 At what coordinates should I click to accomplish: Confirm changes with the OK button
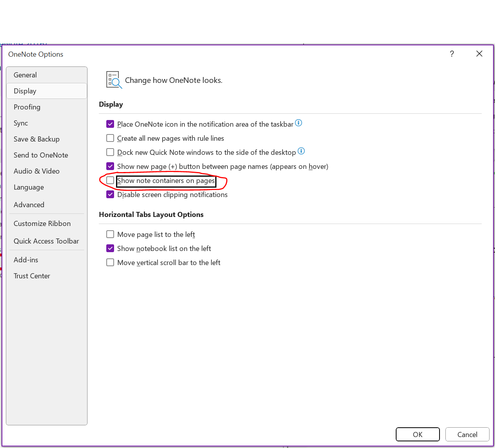[418, 434]
